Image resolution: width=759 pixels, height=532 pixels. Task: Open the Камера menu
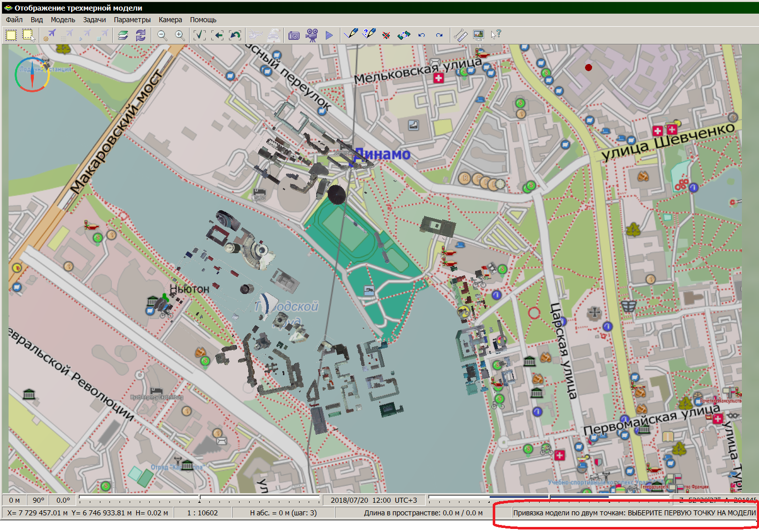coord(170,20)
